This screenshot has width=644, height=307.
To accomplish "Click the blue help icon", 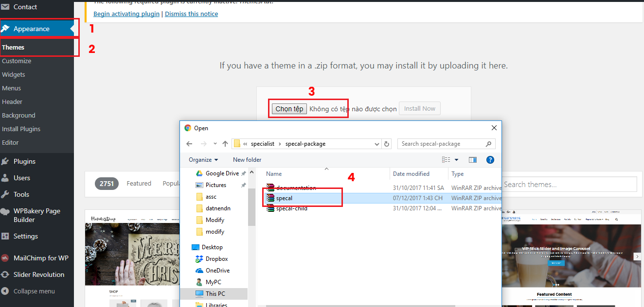I will coord(490,160).
